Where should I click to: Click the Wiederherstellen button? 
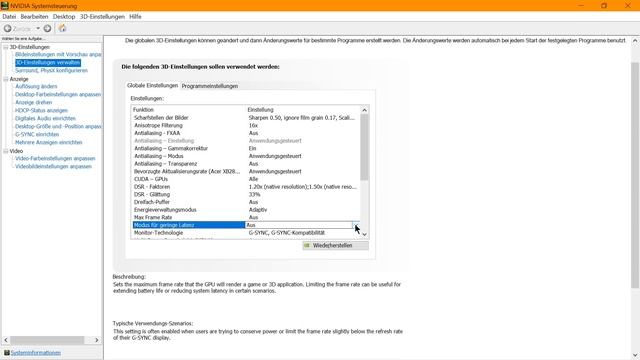click(336, 246)
